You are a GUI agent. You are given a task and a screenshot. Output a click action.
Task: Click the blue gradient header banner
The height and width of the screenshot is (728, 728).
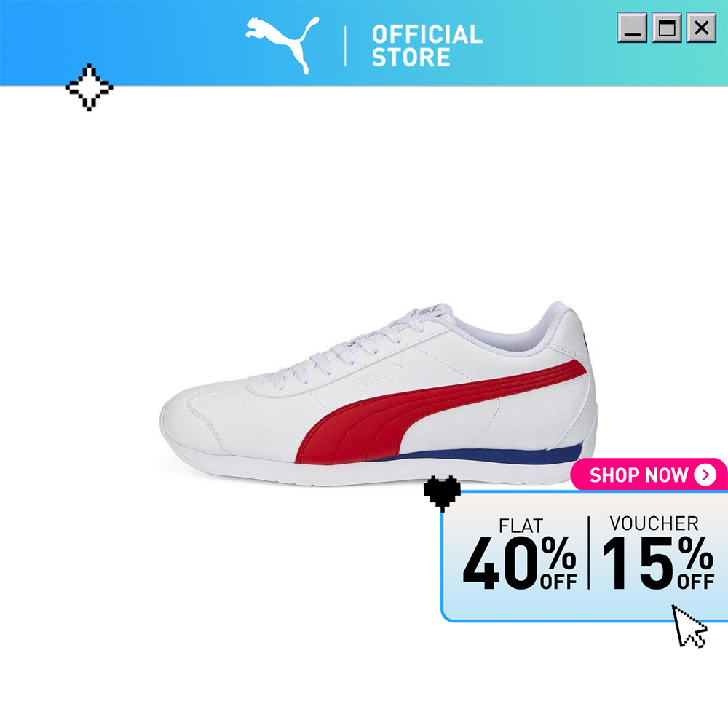coord(364,43)
